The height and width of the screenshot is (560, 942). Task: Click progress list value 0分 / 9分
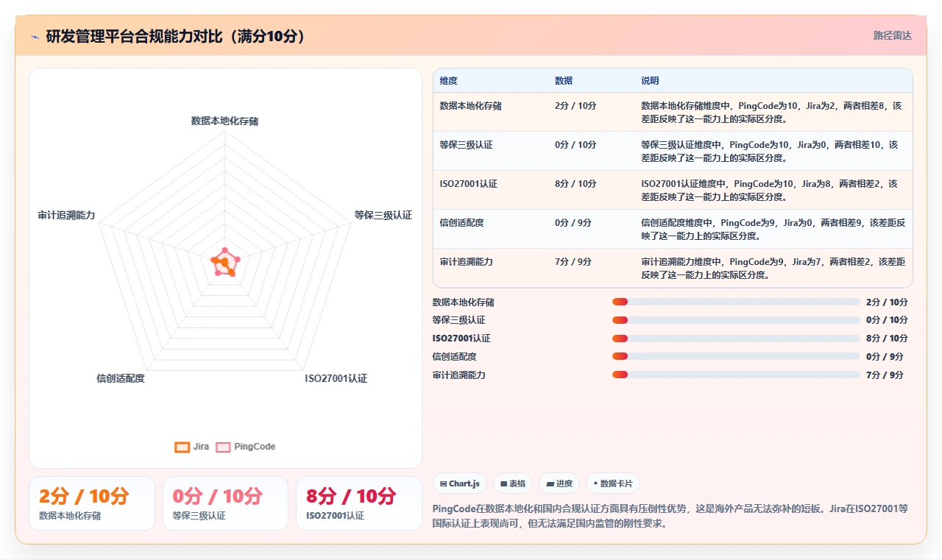point(885,356)
